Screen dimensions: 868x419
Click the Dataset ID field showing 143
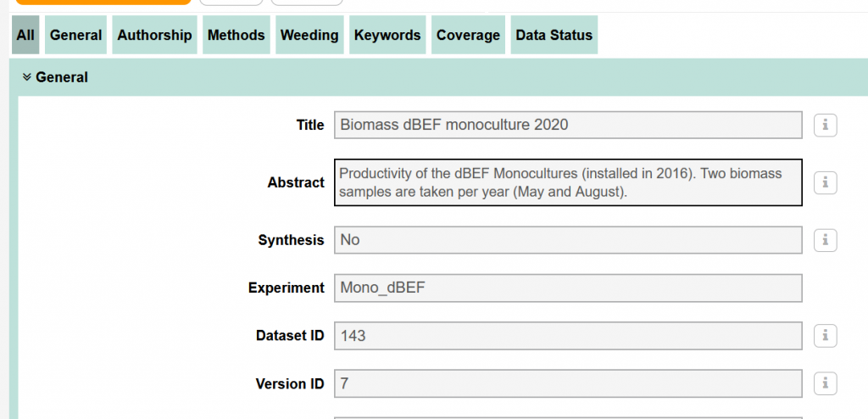[568, 336]
